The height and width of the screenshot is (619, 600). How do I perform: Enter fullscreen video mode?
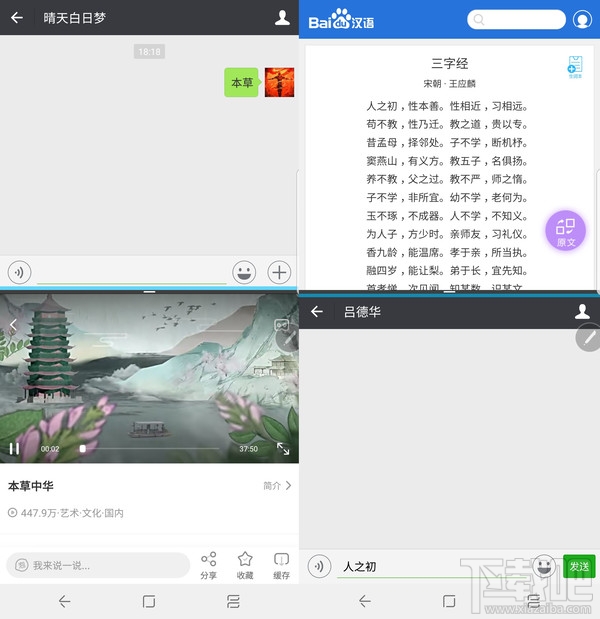283,449
